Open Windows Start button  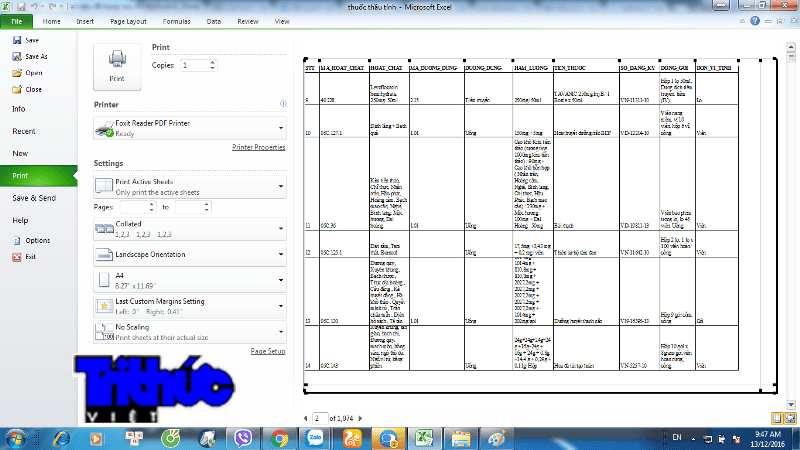coord(15,439)
